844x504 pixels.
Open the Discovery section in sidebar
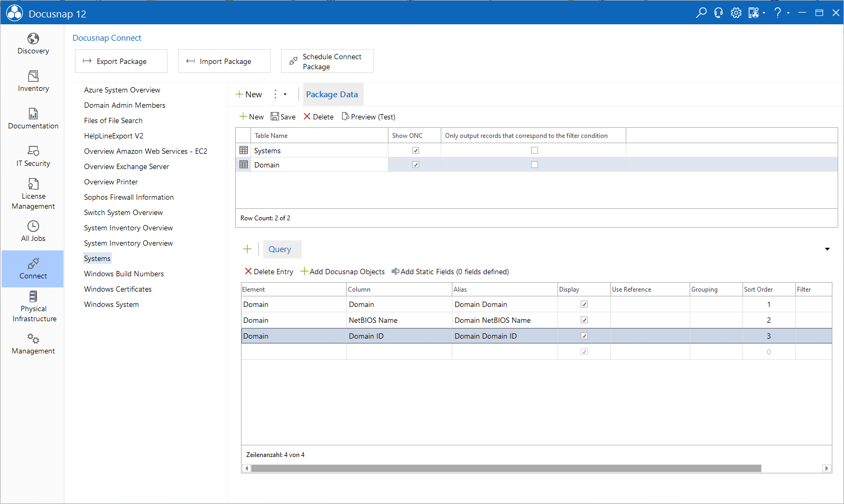(33, 44)
